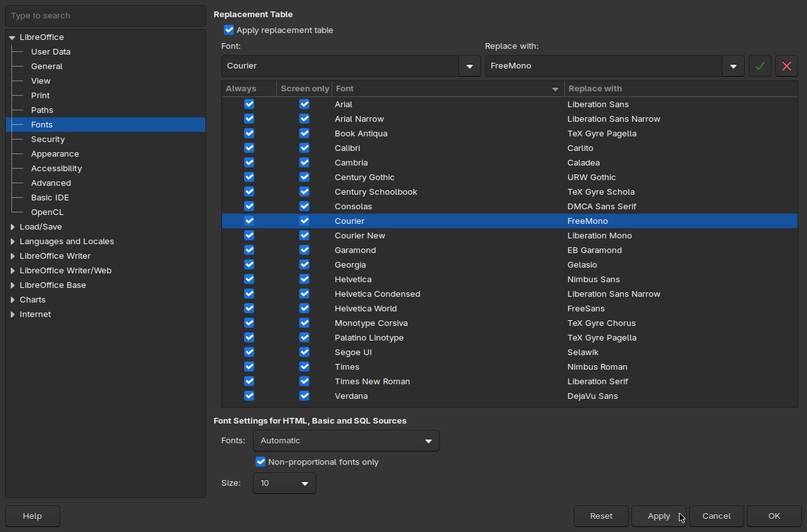Open the Replace with dropdown arrow
This screenshot has width=807, height=532.
733,66
